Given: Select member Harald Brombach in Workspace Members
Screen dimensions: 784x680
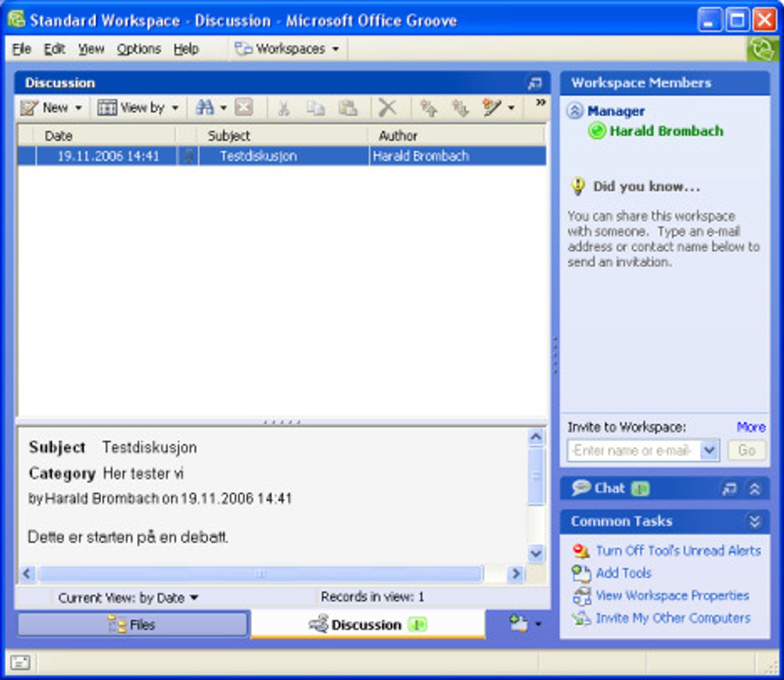Looking at the screenshot, I should click(x=666, y=131).
